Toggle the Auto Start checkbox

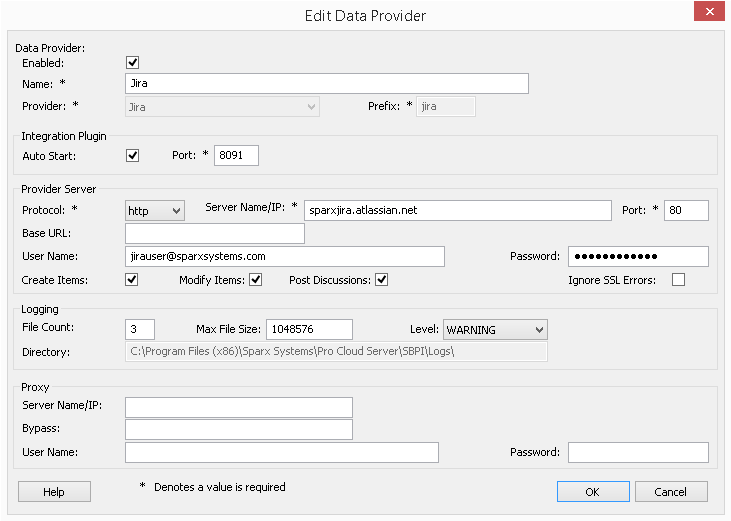click(x=132, y=155)
